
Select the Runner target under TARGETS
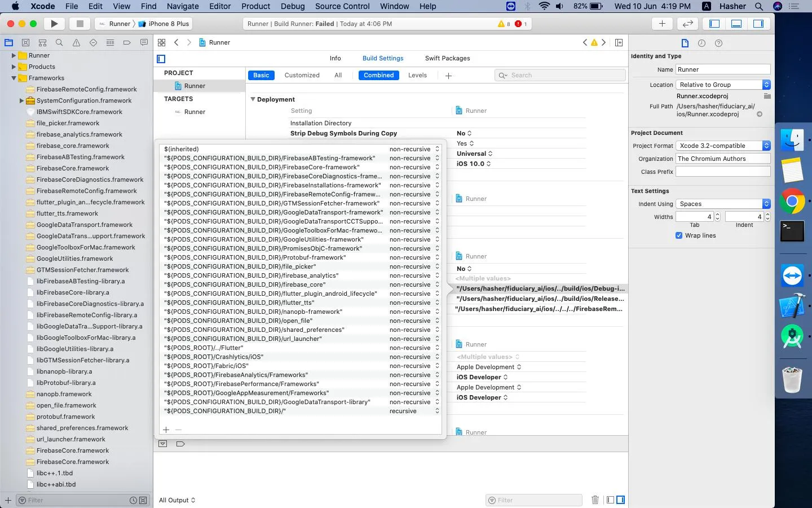(x=195, y=112)
